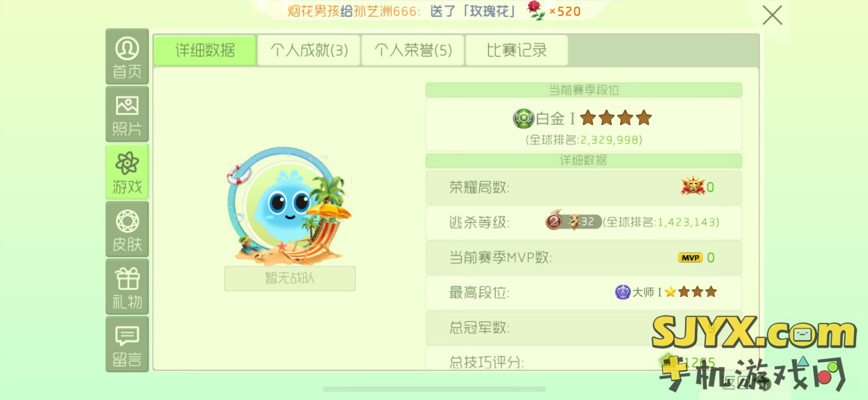Click the 荣耀局数 crown icon
This screenshot has width=868, height=400.
(693, 186)
